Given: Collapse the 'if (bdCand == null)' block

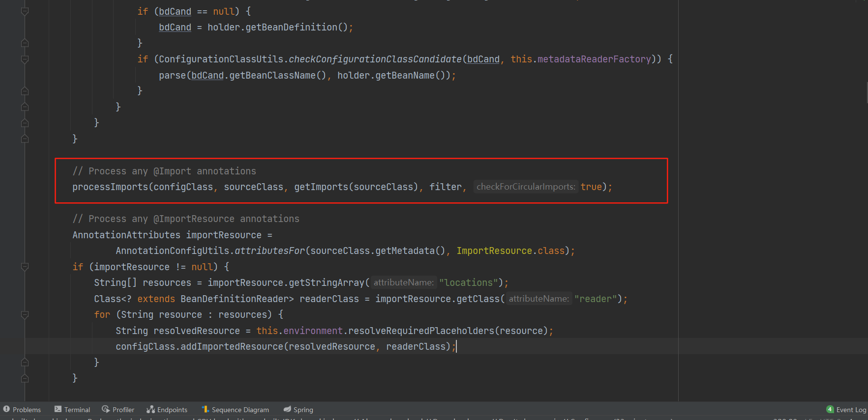Looking at the screenshot, I should pyautogui.click(x=25, y=11).
